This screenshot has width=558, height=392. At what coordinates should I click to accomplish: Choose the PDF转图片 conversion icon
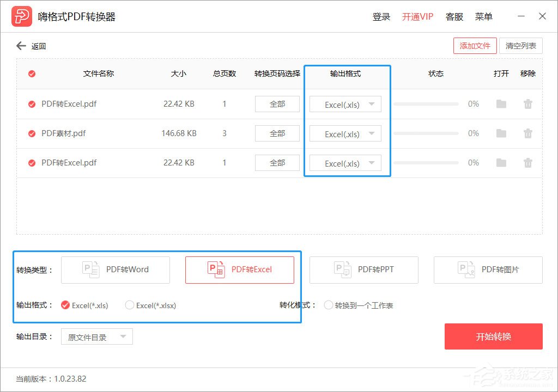[464, 269]
